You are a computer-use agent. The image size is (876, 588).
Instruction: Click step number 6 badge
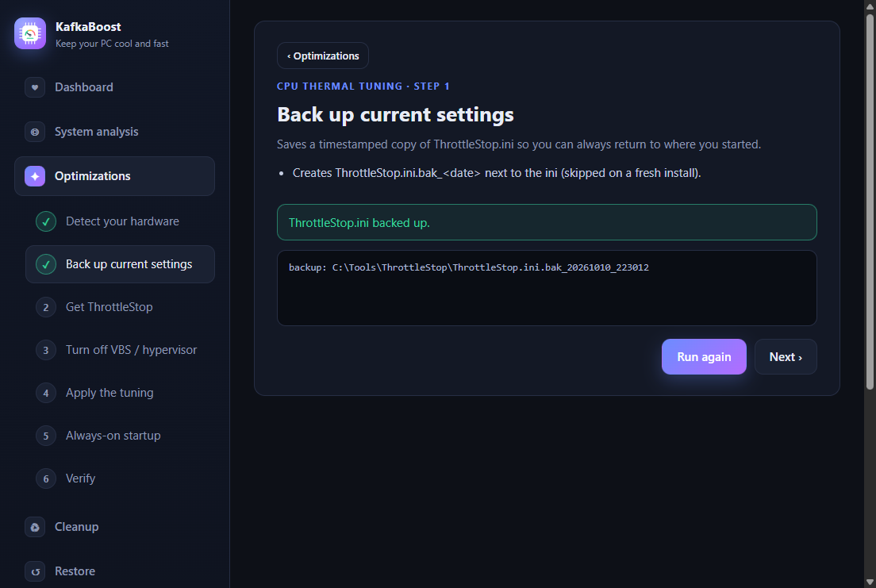click(46, 479)
